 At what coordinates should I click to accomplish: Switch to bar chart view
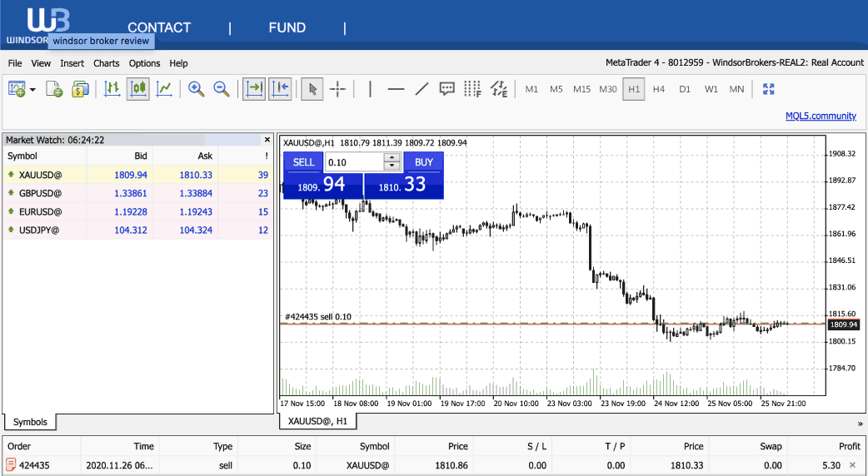112,88
